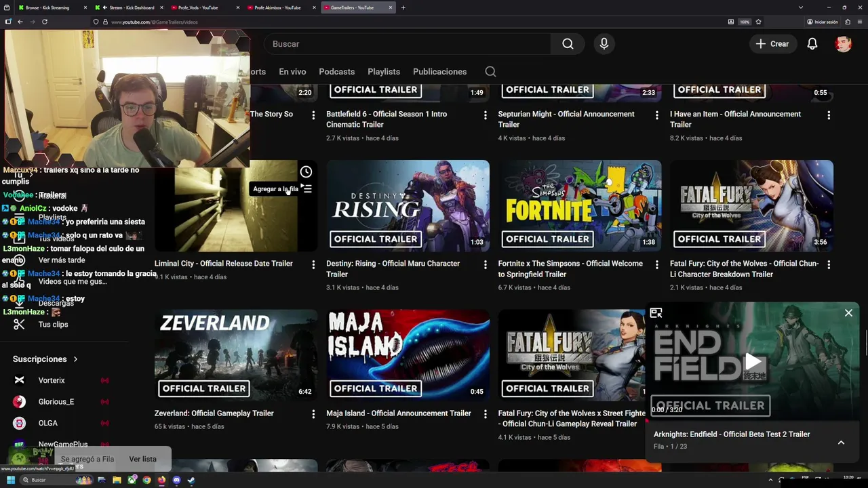The image size is (868, 488).
Task: Expand the Suscripciones section arrow
Action: coord(75,359)
